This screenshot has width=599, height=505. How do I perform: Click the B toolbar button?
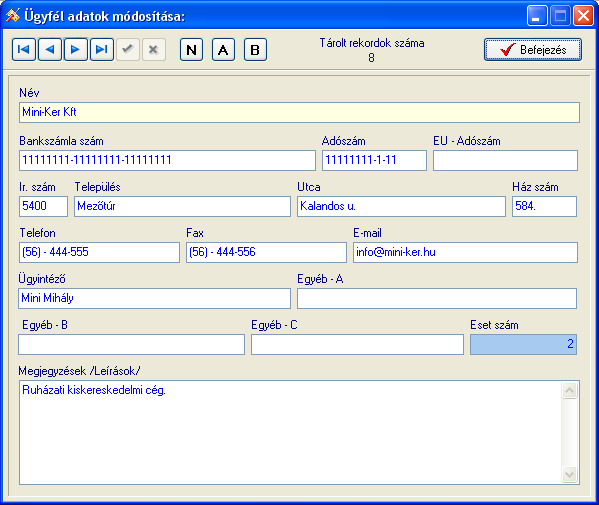(x=256, y=50)
